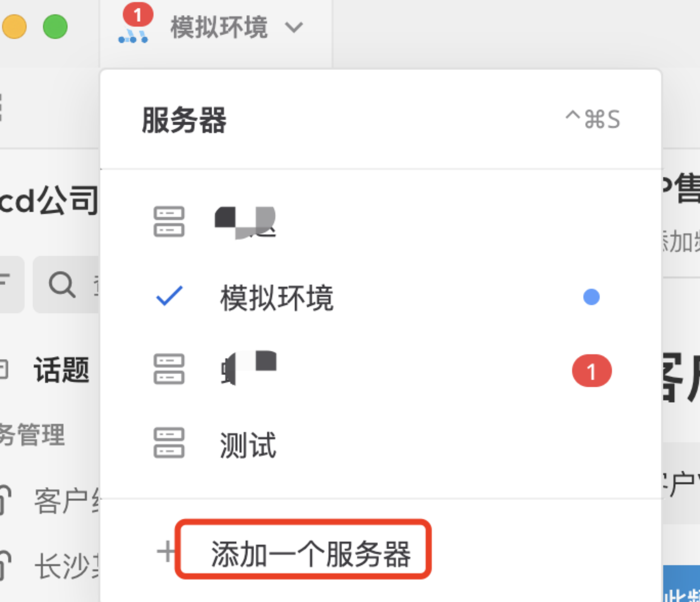Collapse the 模拟环境 dropdown chevron at the top
The image size is (700, 602).
click(x=294, y=28)
